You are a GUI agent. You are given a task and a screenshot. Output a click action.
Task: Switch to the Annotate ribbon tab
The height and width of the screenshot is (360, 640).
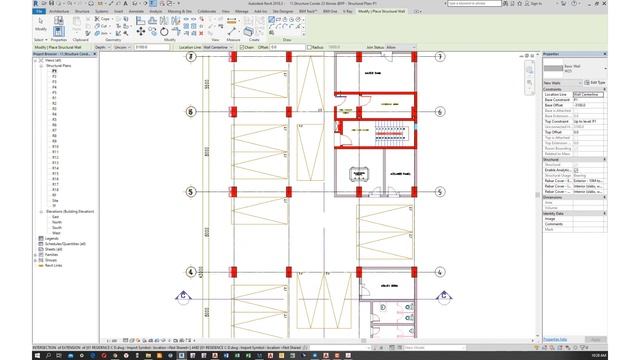pyautogui.click(x=136, y=11)
